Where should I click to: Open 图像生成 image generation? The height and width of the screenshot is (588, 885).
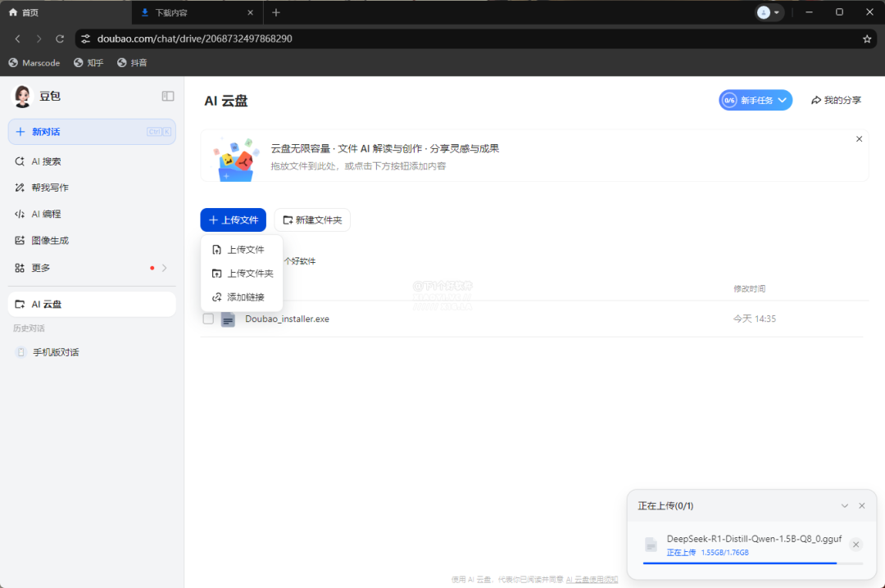(49, 241)
